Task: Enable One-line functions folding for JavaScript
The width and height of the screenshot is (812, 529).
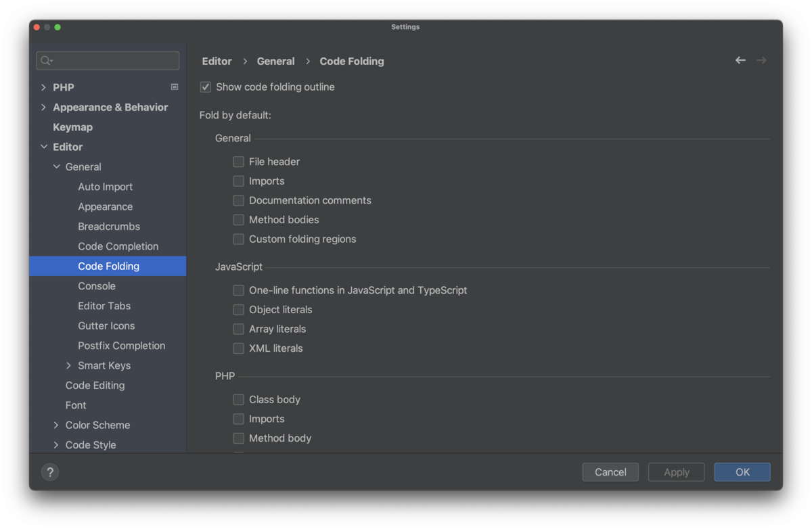Action: [x=238, y=290]
